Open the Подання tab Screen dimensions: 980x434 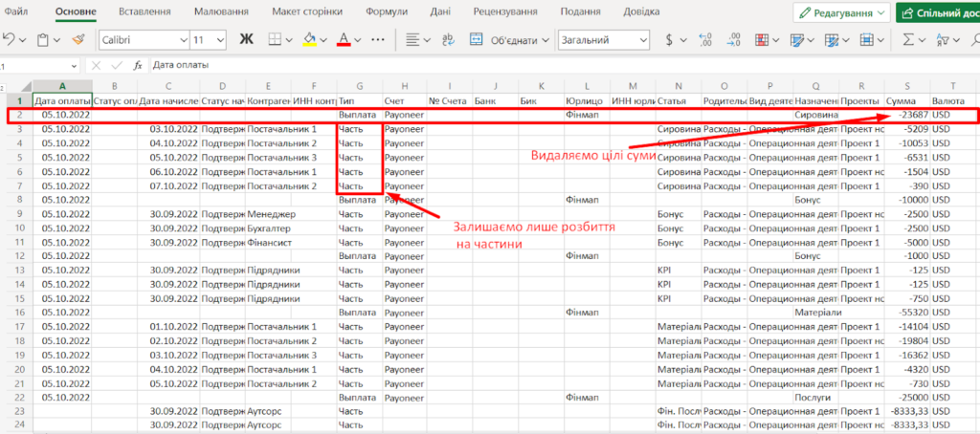(x=581, y=11)
